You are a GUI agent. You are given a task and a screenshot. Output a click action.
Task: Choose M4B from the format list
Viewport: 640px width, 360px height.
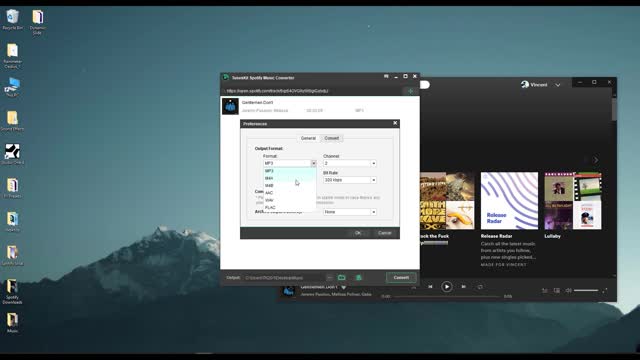pyautogui.click(x=289, y=186)
